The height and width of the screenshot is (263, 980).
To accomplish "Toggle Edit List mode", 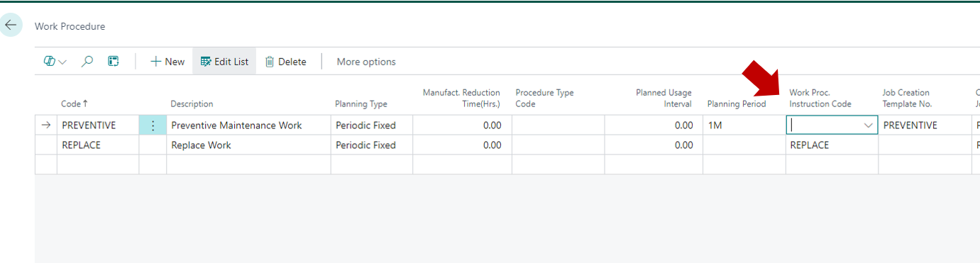I will (224, 62).
